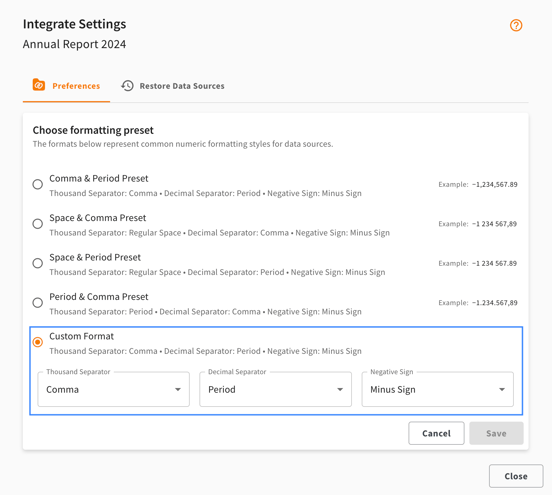Click the Cancel button
552x495 pixels.
[436, 433]
